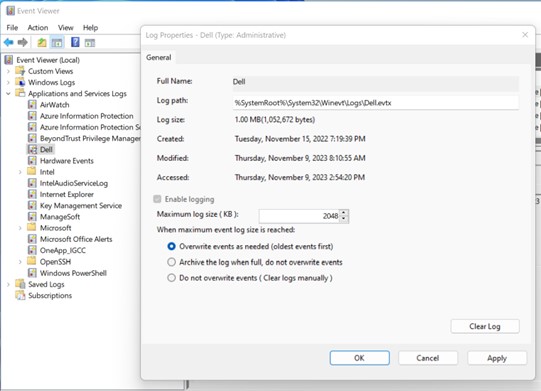Increase maximum log size with up arrow

[x=344, y=213]
